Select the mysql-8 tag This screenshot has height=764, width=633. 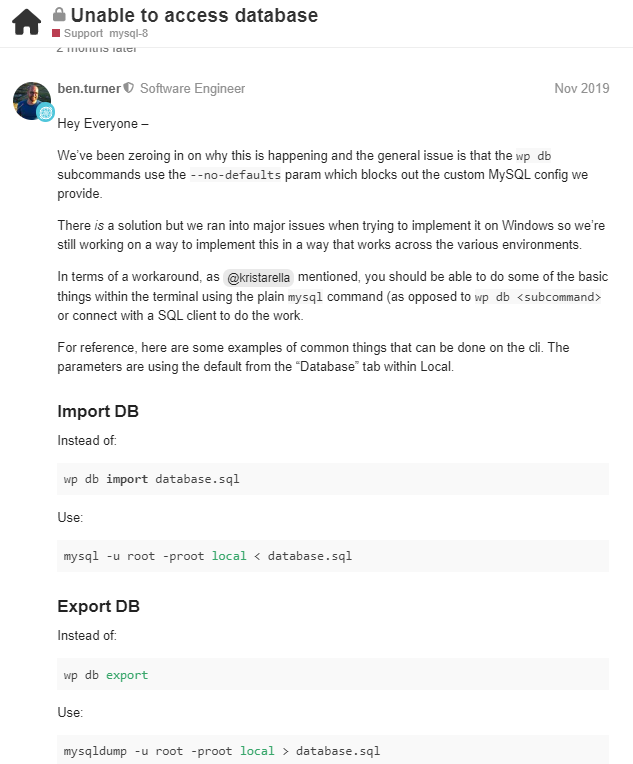[129, 34]
